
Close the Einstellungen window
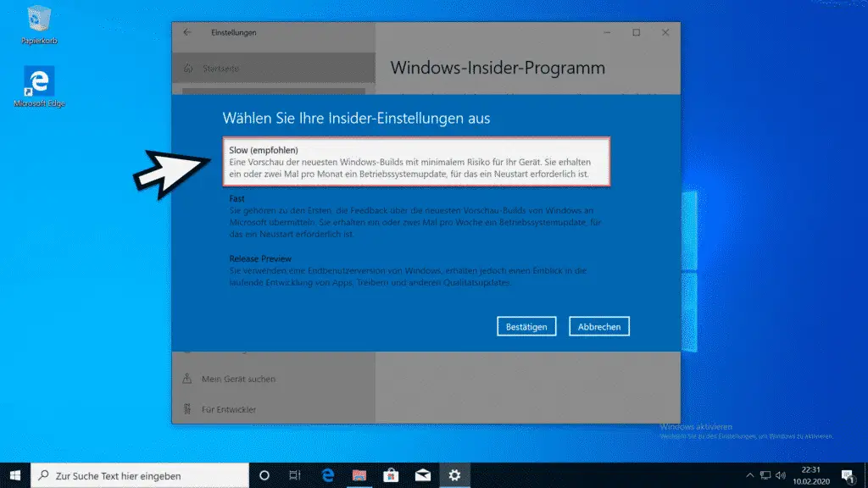coord(665,33)
